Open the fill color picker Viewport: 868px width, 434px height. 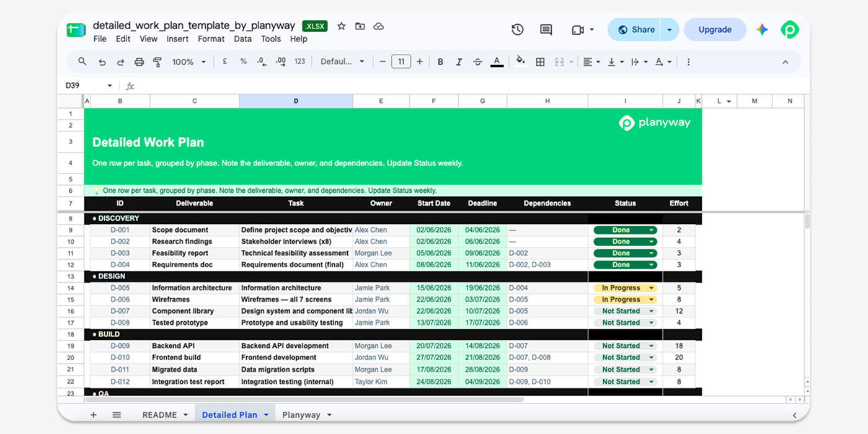(x=521, y=61)
